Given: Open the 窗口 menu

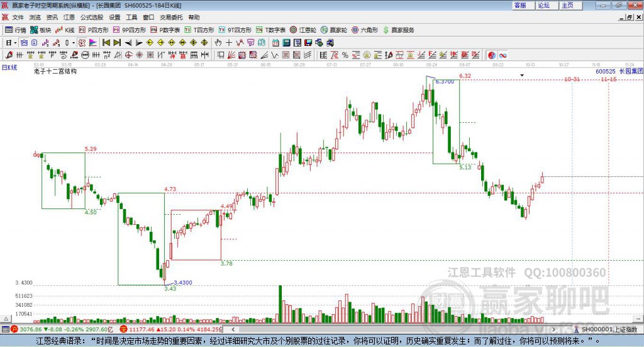Looking at the screenshot, I should (x=148, y=17).
